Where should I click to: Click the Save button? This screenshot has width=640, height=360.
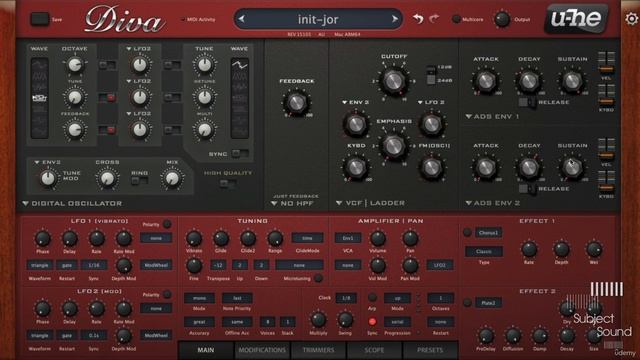[40, 19]
